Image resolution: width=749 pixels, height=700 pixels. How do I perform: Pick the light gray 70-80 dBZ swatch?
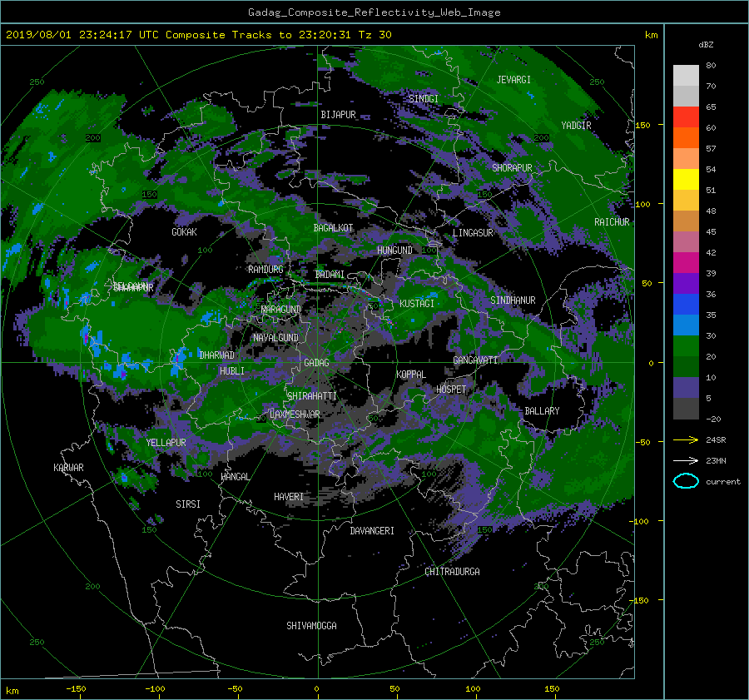pos(686,76)
